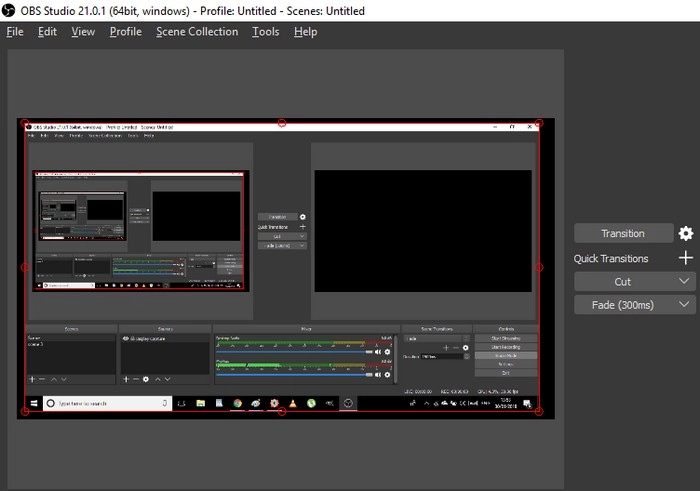Mute the Mic/Aux channel

pos(378,377)
